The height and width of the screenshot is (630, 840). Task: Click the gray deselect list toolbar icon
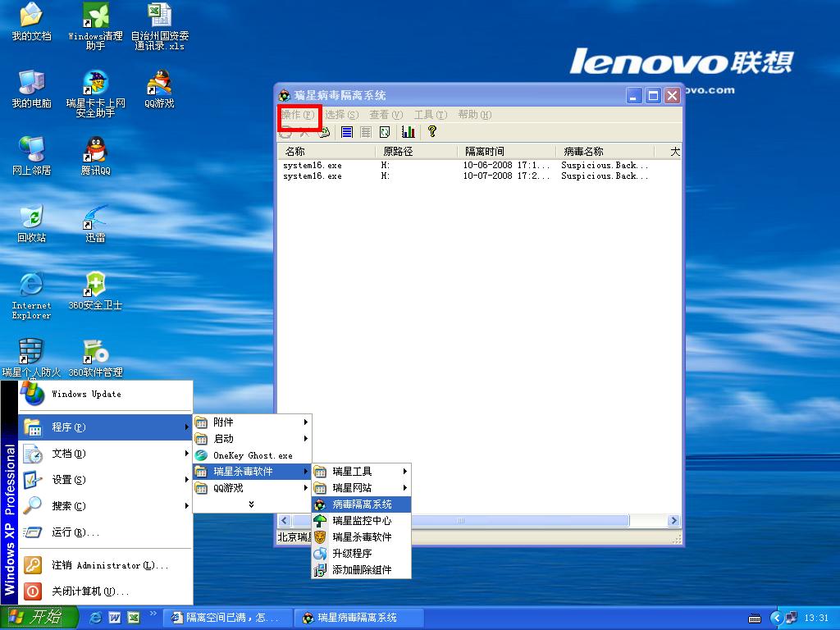pyautogui.click(x=366, y=132)
